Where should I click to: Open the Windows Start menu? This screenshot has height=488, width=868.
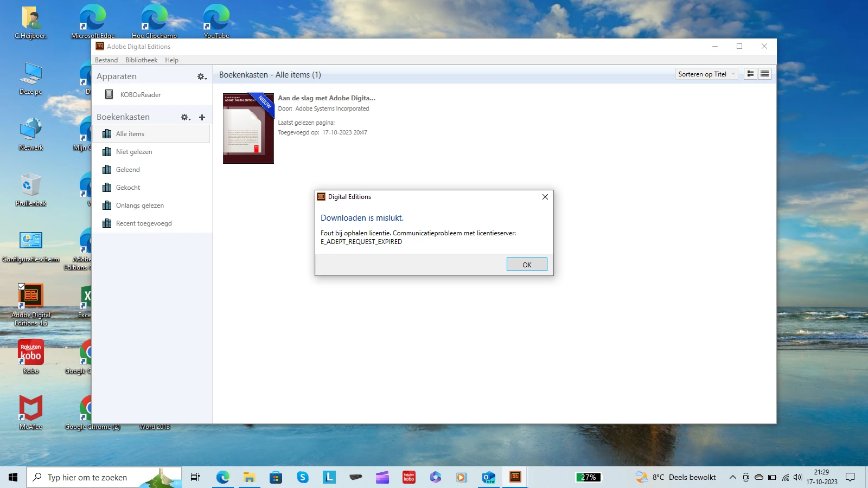(x=13, y=477)
